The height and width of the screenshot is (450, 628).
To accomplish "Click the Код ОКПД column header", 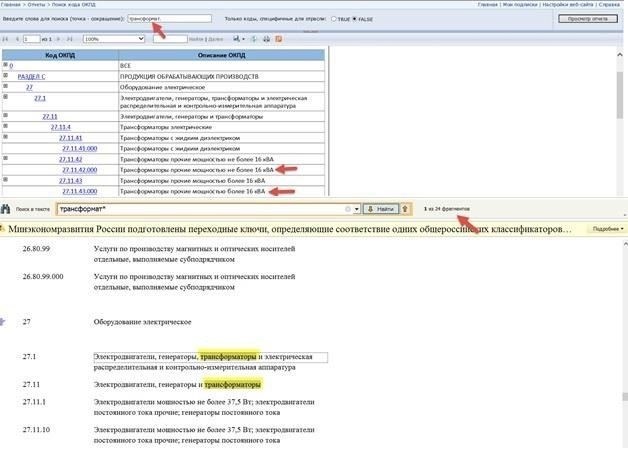I will pyautogui.click(x=60, y=55).
